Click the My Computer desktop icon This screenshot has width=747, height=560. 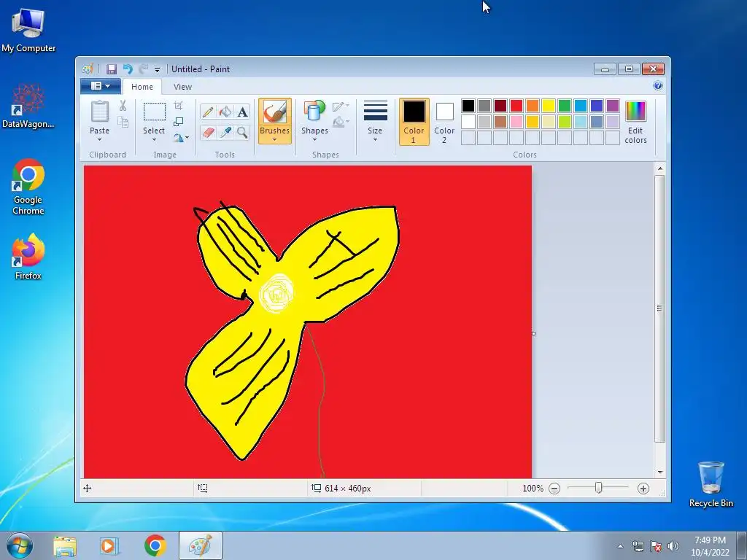[x=28, y=30]
